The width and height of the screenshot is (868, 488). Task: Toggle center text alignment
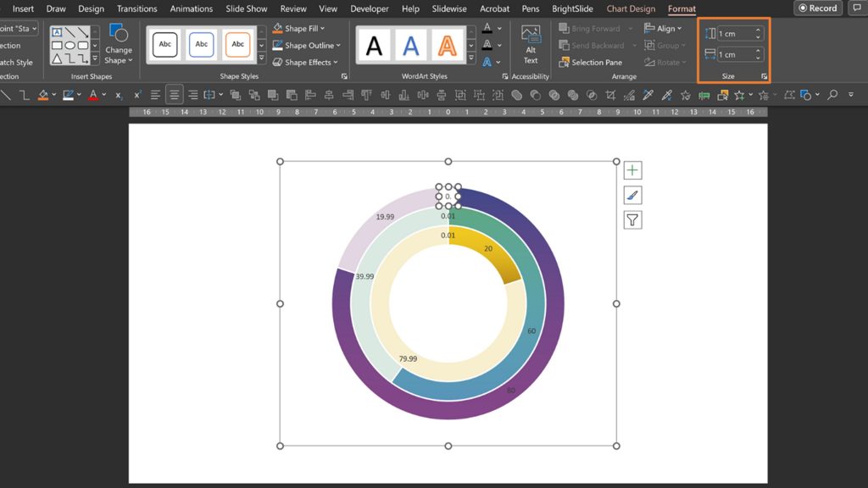pos(174,95)
